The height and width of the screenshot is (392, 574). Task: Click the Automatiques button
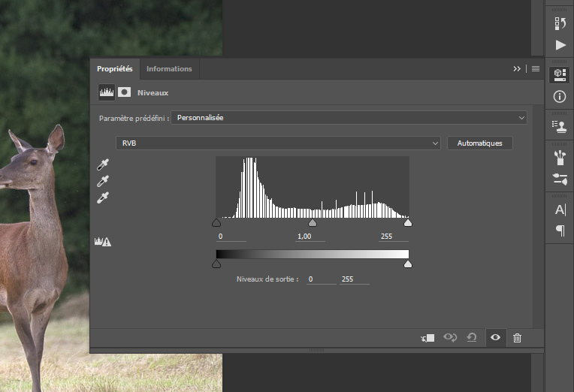click(x=479, y=143)
